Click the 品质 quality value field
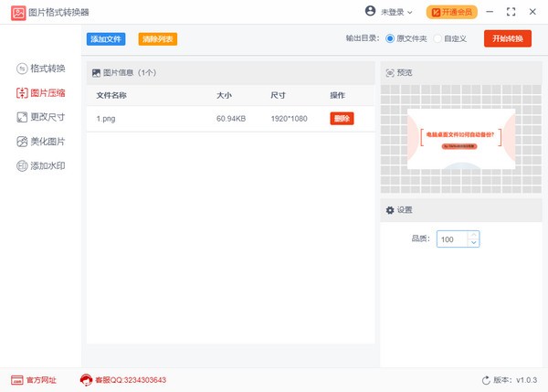The height and width of the screenshot is (392, 548). (451, 239)
